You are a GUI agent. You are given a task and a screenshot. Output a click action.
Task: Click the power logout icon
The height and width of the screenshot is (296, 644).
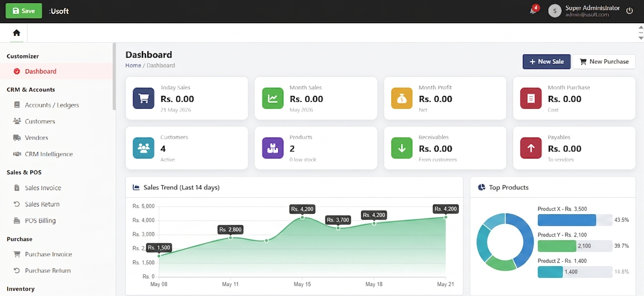[x=629, y=11]
